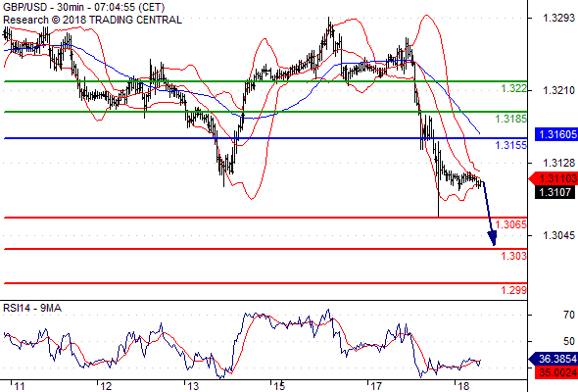Click the red 1.299 support label
The image size is (578, 392).
pos(514,290)
